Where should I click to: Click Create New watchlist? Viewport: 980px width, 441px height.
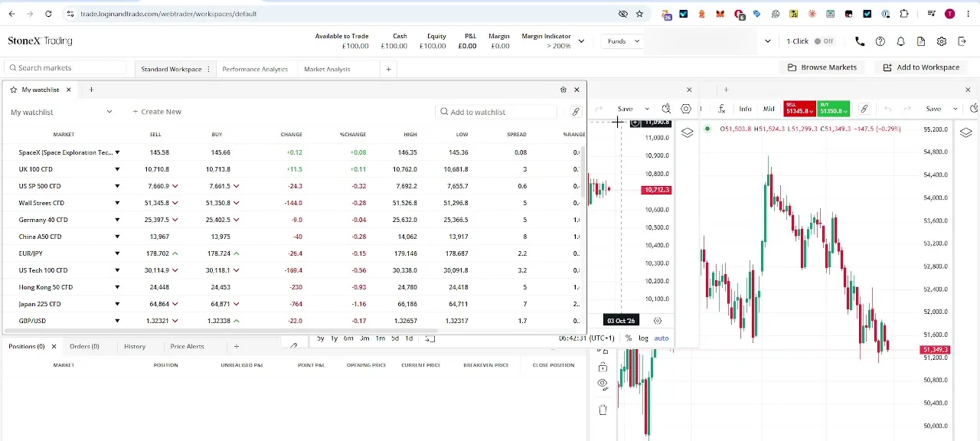(157, 112)
